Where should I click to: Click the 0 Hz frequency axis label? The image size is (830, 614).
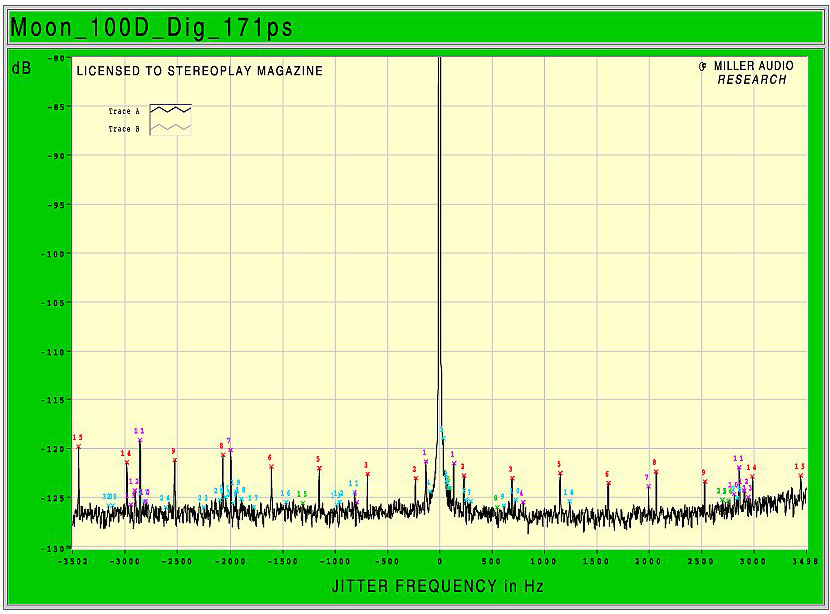(440, 561)
